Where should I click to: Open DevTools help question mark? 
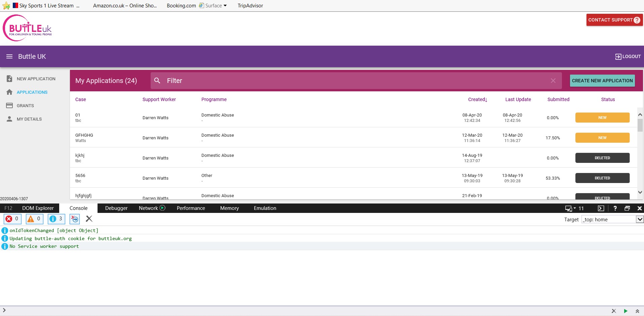[615, 208]
